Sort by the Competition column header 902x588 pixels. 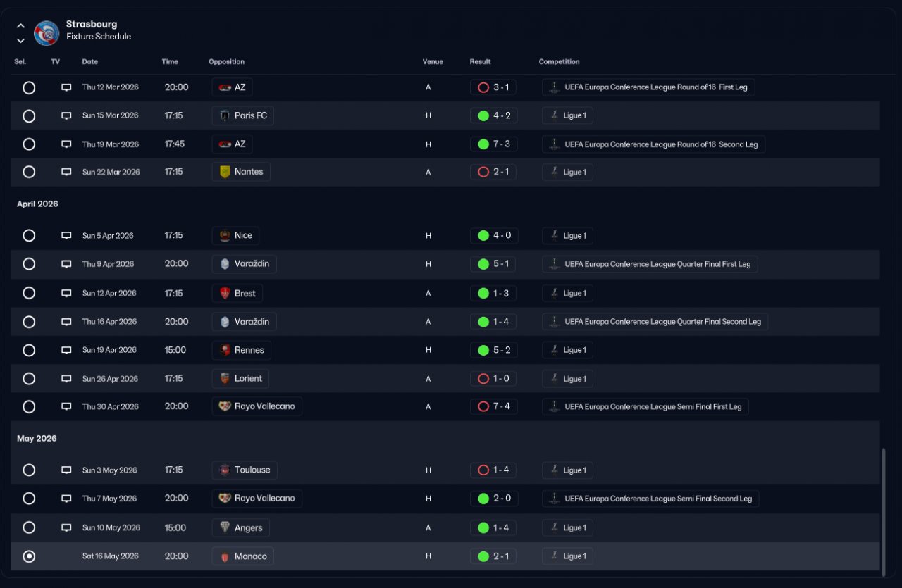coord(559,62)
